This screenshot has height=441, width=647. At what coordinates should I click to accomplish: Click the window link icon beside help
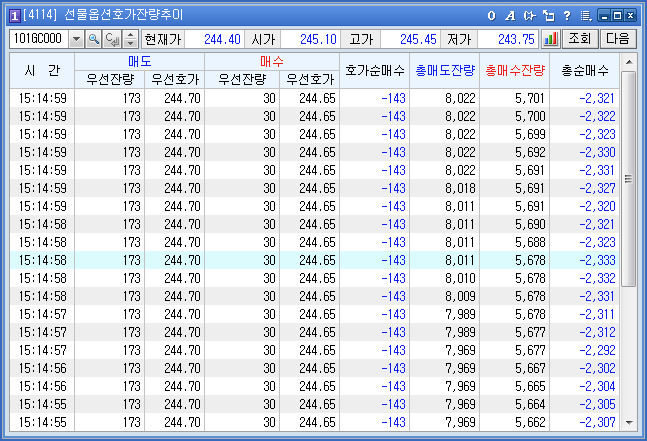[548, 16]
